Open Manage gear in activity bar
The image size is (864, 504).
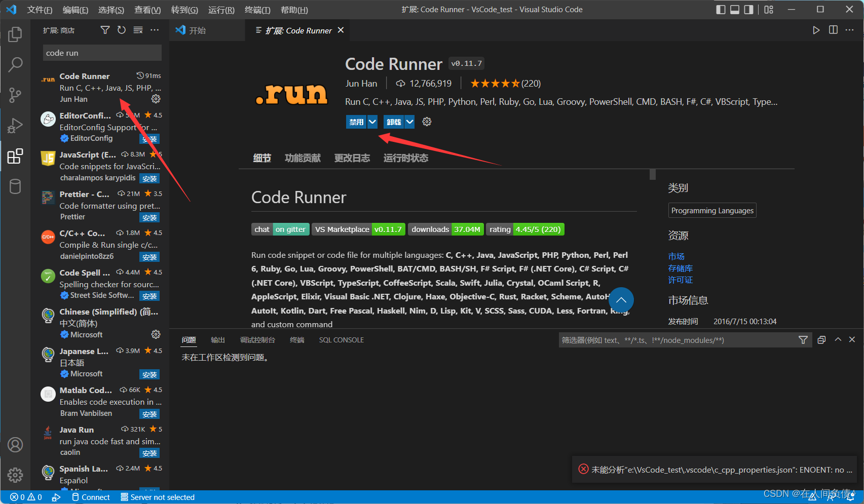point(15,475)
